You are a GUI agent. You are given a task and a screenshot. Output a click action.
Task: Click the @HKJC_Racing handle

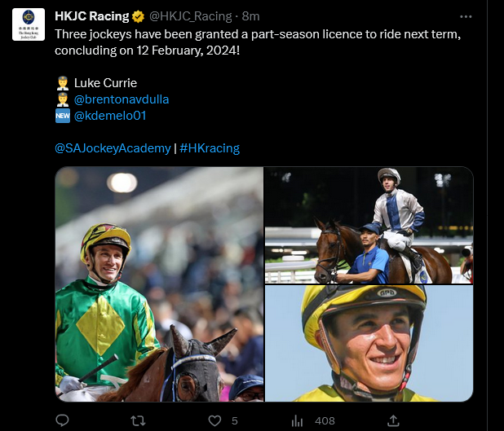pyautogui.click(x=191, y=15)
